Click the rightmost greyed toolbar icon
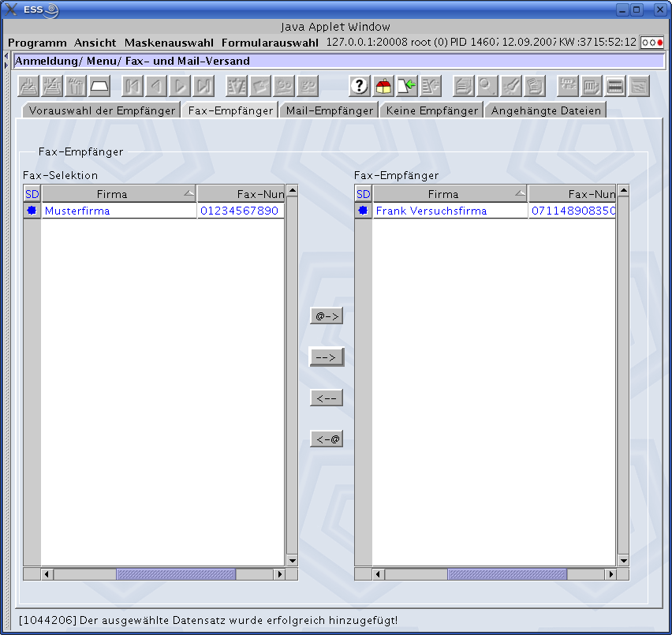The height and width of the screenshot is (635, 672). [639, 86]
